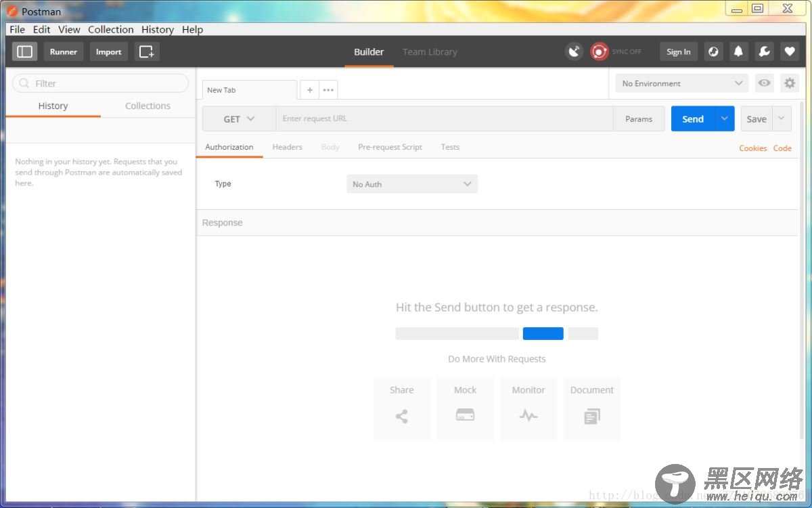Screen dimensions: 812x508
Task: Open the History menu in menu bar
Action: (x=158, y=29)
